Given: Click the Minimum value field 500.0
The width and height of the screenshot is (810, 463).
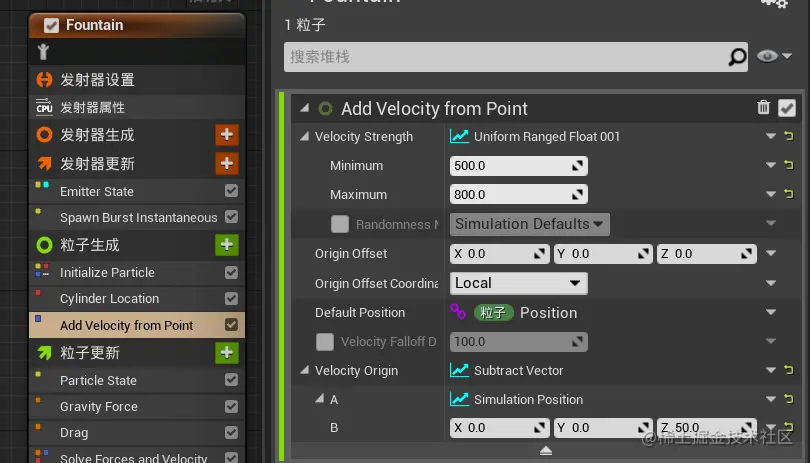Looking at the screenshot, I should coord(519,166).
